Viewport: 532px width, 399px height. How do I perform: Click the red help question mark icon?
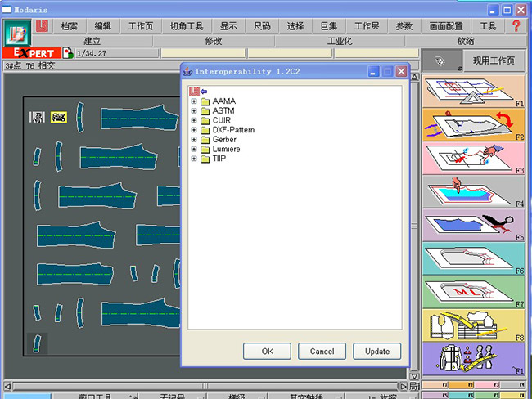pyautogui.click(x=516, y=26)
